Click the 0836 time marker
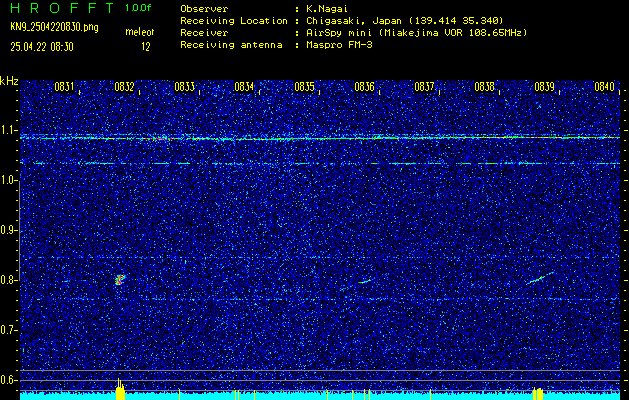This screenshot has width=629, height=400. click(364, 87)
